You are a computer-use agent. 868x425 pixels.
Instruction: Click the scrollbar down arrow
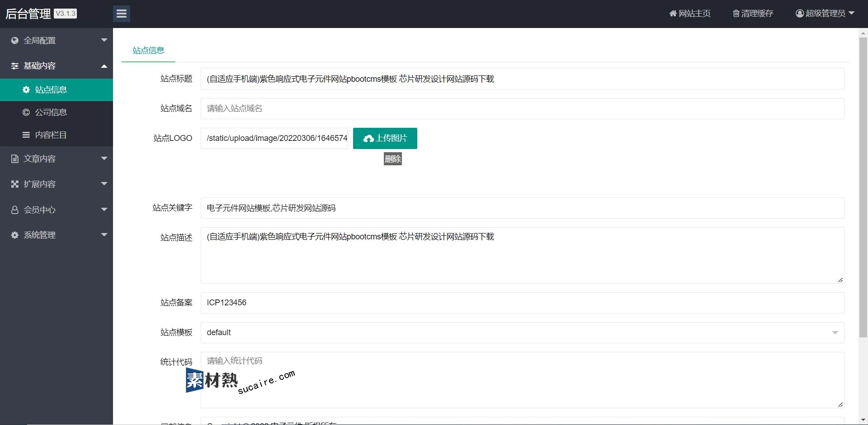click(863, 420)
